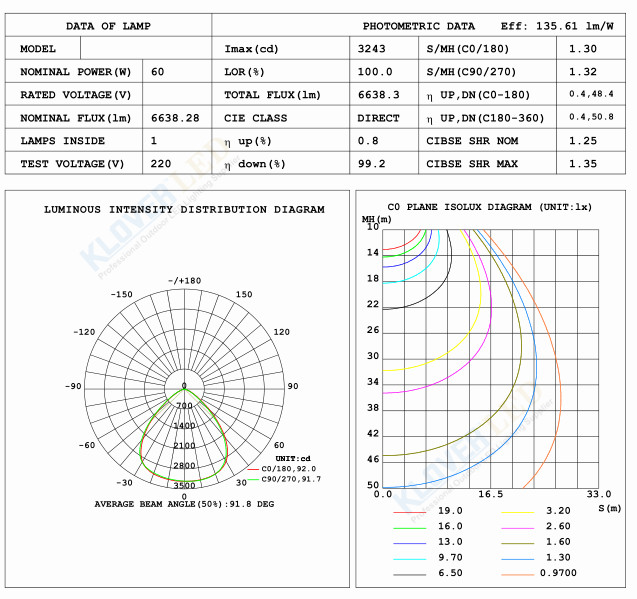Click the S(m) axis label
The height and width of the screenshot is (599, 637).
tap(610, 508)
